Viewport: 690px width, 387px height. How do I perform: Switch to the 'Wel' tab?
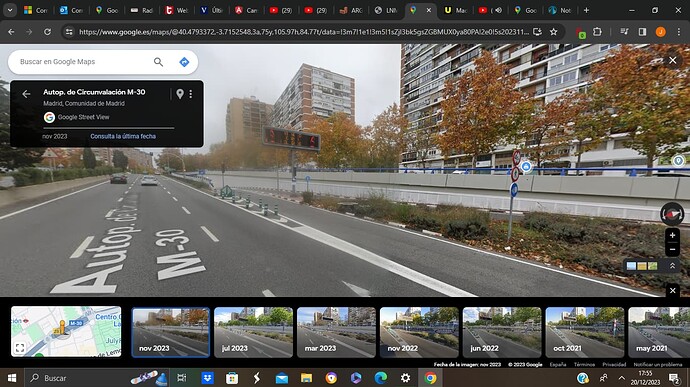pos(176,10)
